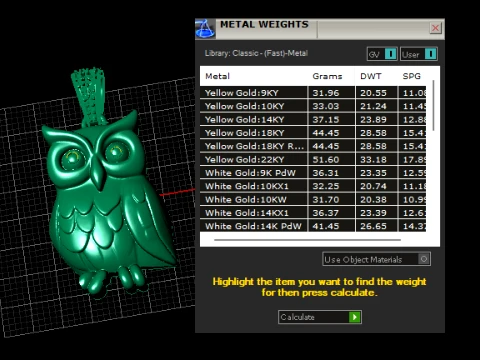480x360 pixels.
Task: Click the 33.18 DWT value
Action: [373, 160]
